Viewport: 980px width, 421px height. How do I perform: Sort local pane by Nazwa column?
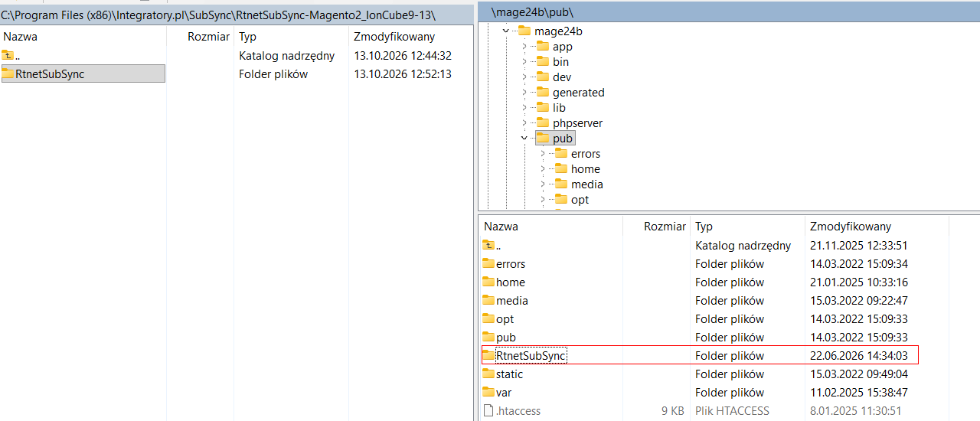click(x=83, y=36)
